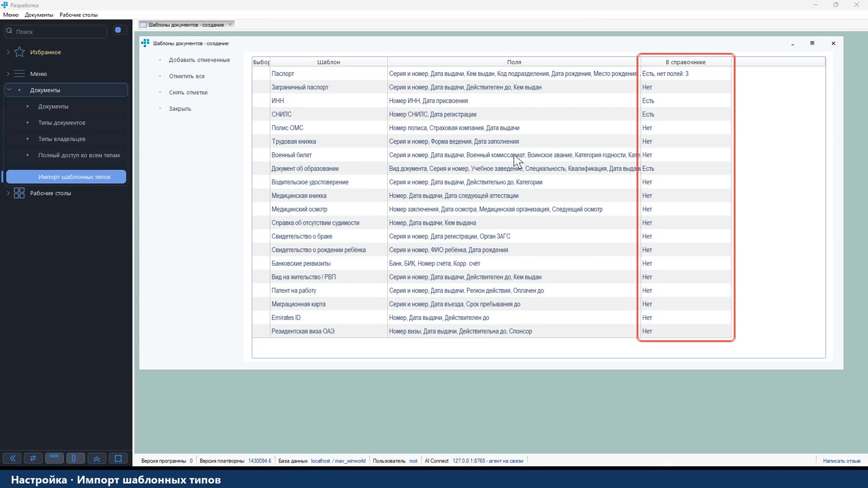Viewport: 868px width, 488px height.
Task: Click the swap arrows icon in bottom toolbar
Action: point(33,458)
